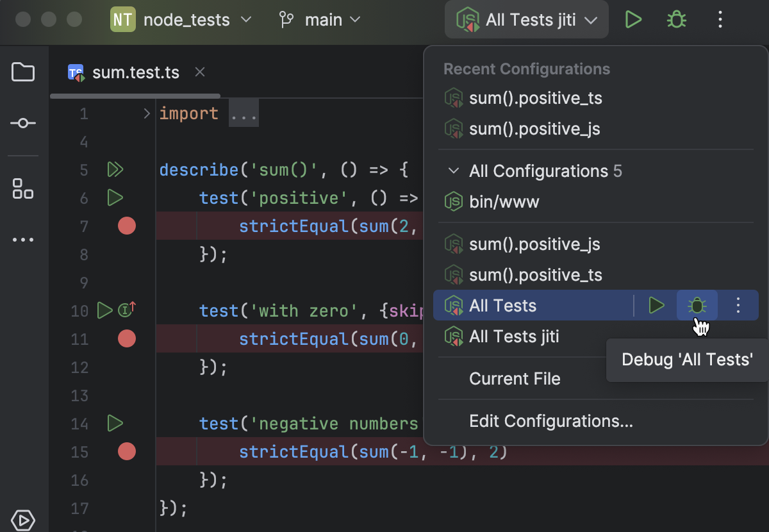Collapse the 'All Tests jiti' run configuration selector
The image size is (769, 532).
[527, 20]
